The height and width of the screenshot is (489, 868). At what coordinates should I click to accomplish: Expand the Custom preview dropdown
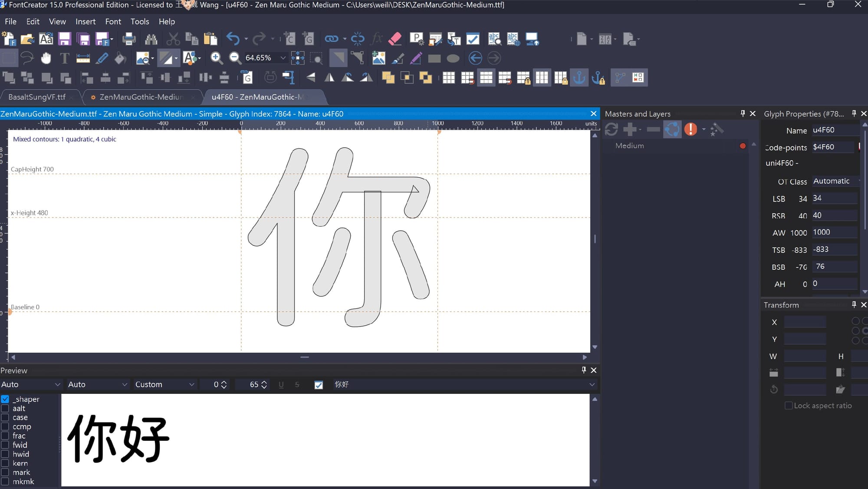(191, 385)
